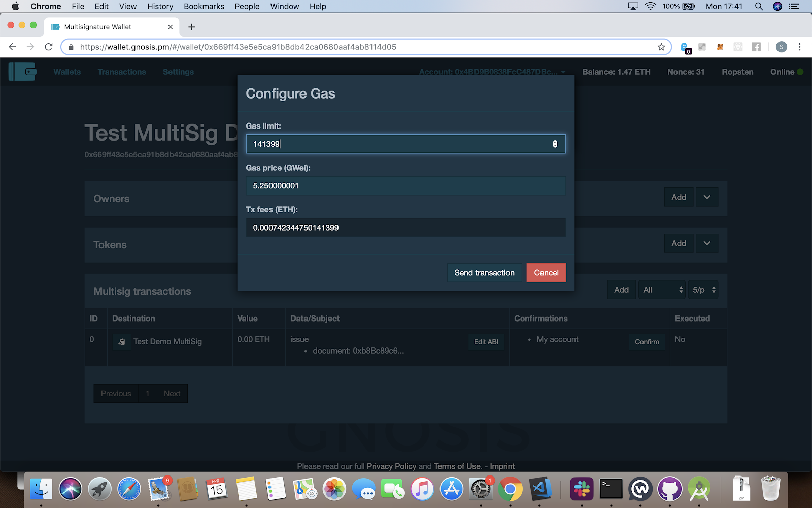Open the All transactions filter dropdown

(x=662, y=290)
